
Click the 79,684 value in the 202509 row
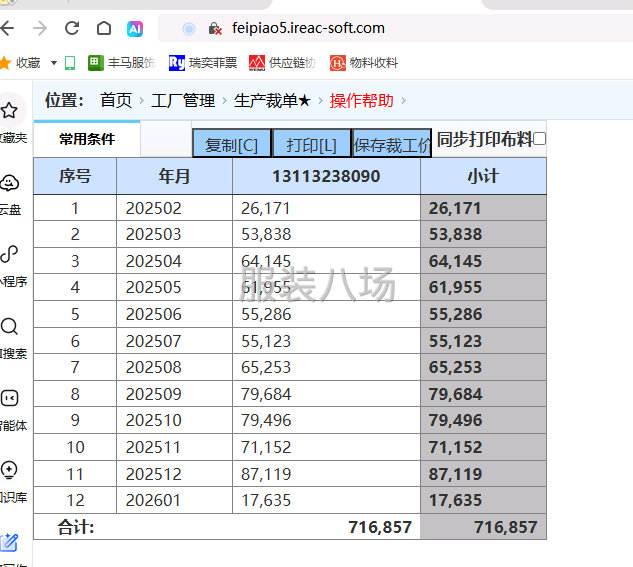coord(266,394)
